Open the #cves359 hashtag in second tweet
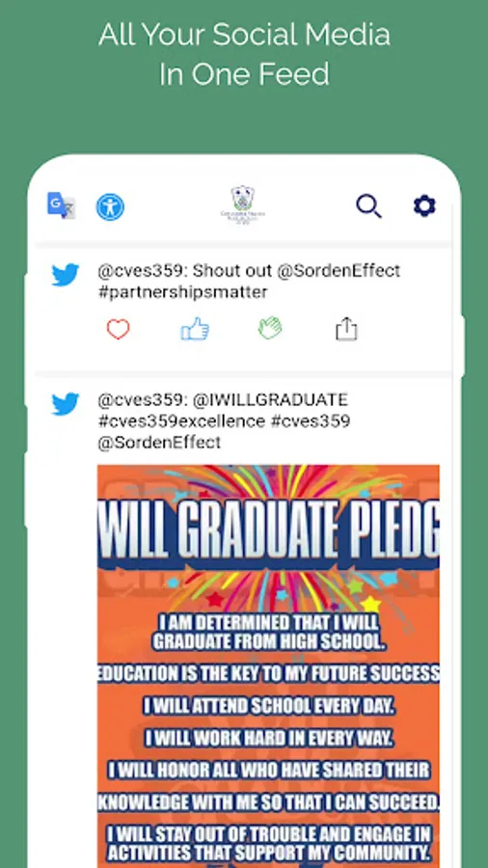 coord(311,420)
